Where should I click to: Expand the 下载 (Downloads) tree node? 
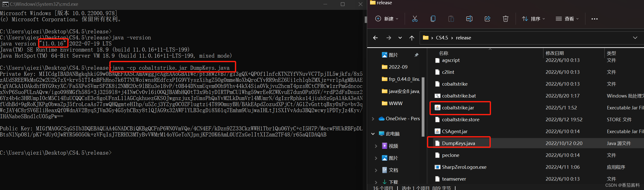click(376, 182)
